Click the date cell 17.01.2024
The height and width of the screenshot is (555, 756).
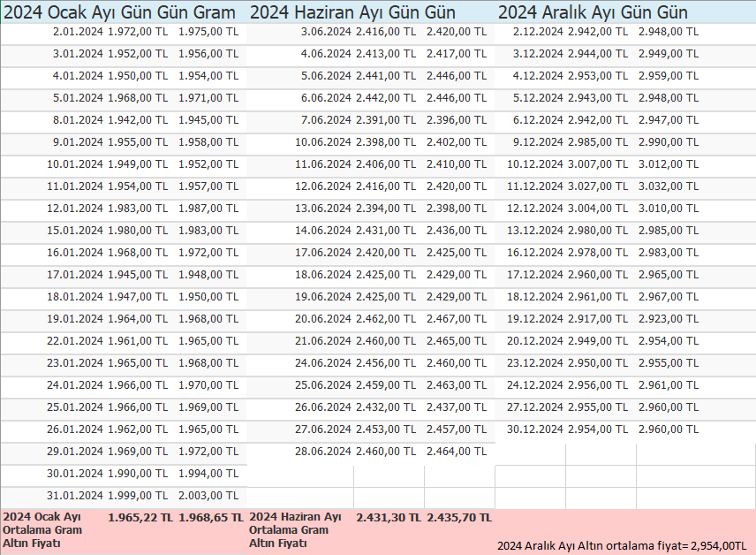[x=75, y=275]
